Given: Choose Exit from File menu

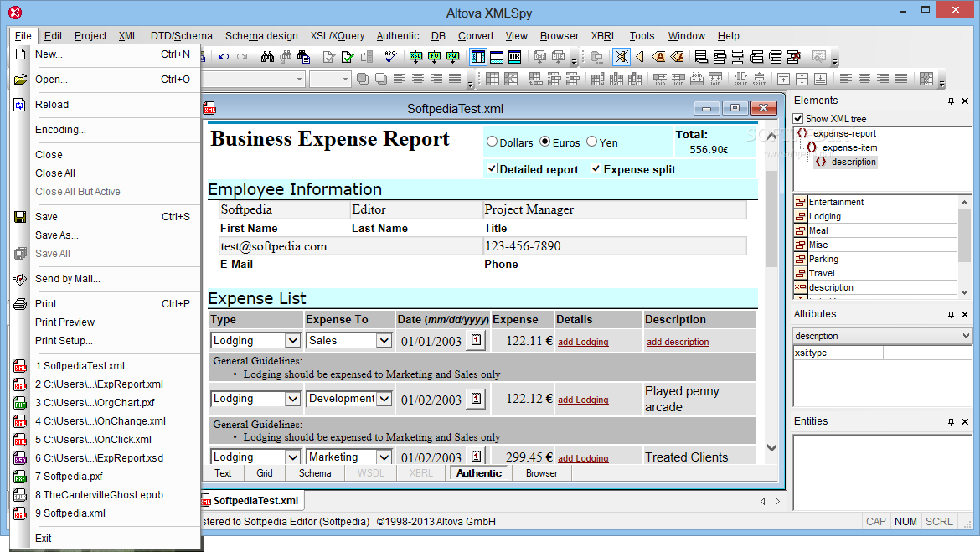Looking at the screenshot, I should tap(43, 539).
